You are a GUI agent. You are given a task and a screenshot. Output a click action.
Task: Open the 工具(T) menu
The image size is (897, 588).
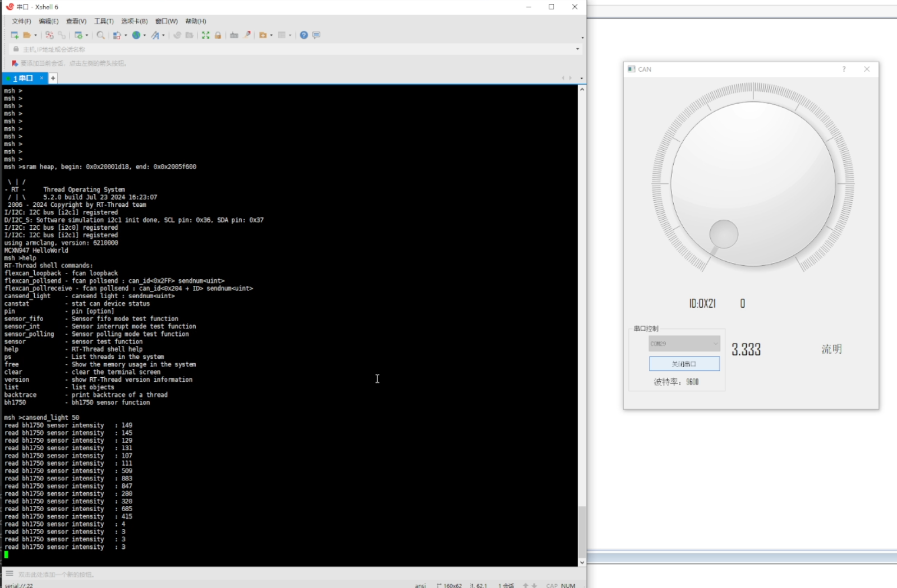coord(104,21)
